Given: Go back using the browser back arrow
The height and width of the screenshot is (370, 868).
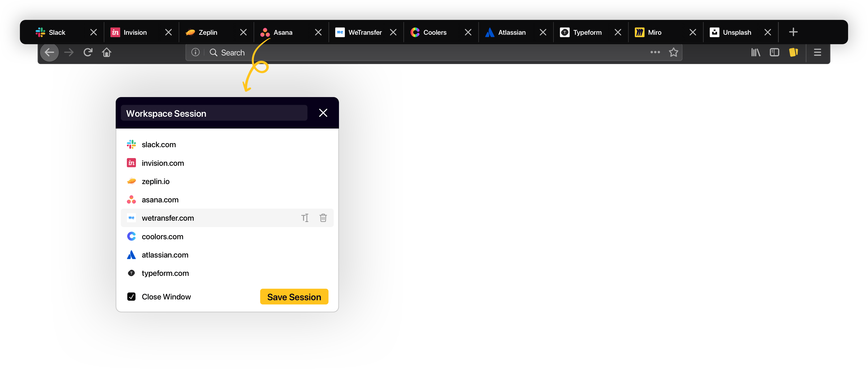Looking at the screenshot, I should [x=50, y=52].
